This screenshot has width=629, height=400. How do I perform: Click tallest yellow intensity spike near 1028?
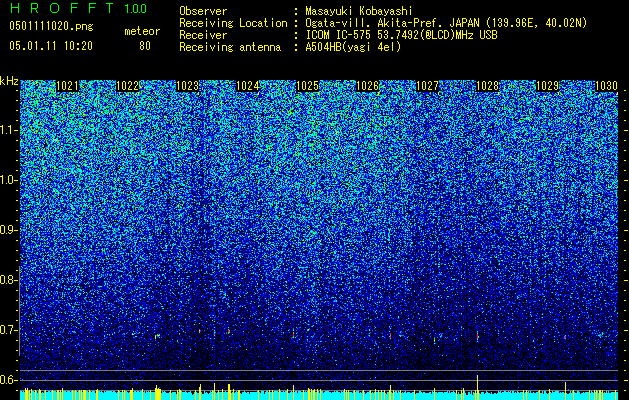pos(477,387)
